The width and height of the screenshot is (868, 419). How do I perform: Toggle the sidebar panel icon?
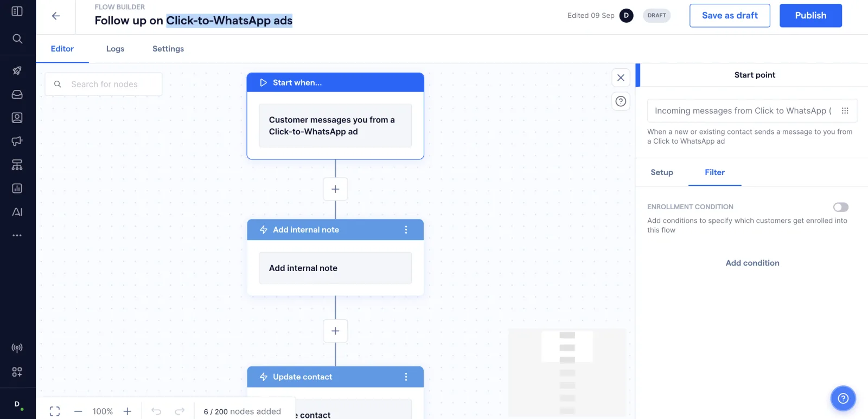coord(17,11)
